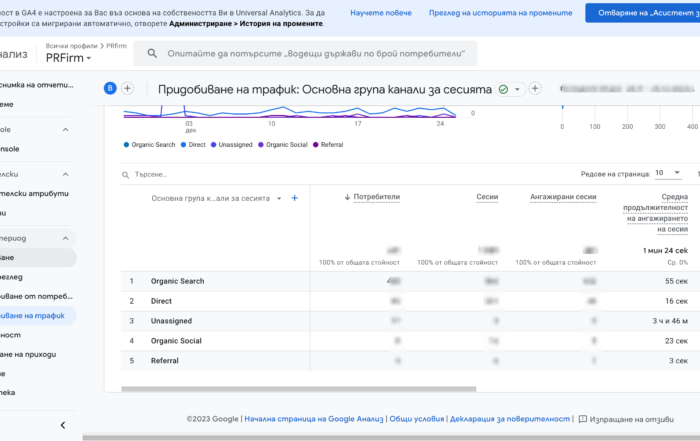Screen dimensions: 700x441
Task: Click the '3 ч и 46 м' value cell
Action: pyautogui.click(x=670, y=321)
